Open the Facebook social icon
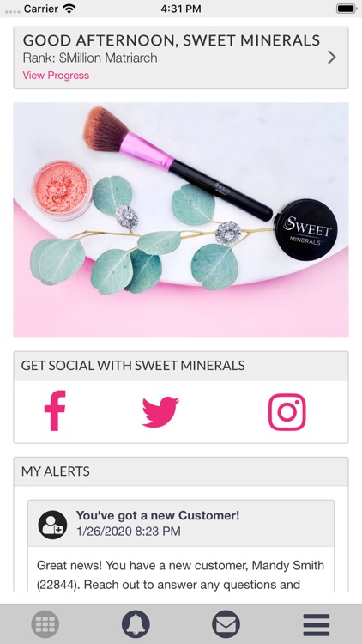The image size is (362, 644). [55, 410]
